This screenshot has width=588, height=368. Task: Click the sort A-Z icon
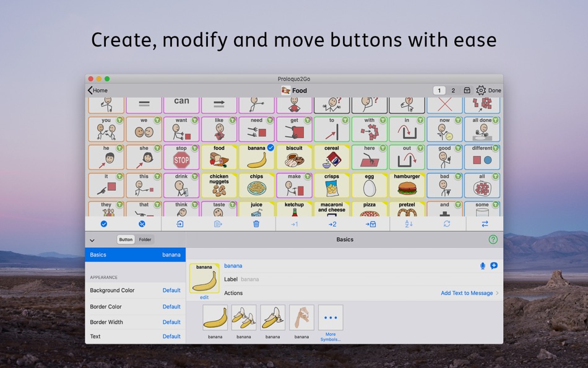pyautogui.click(x=409, y=224)
